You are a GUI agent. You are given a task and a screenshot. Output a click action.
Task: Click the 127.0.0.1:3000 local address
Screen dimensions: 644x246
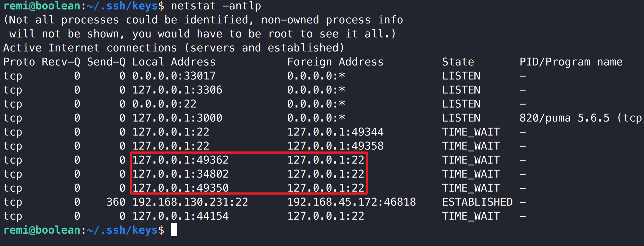click(x=177, y=118)
